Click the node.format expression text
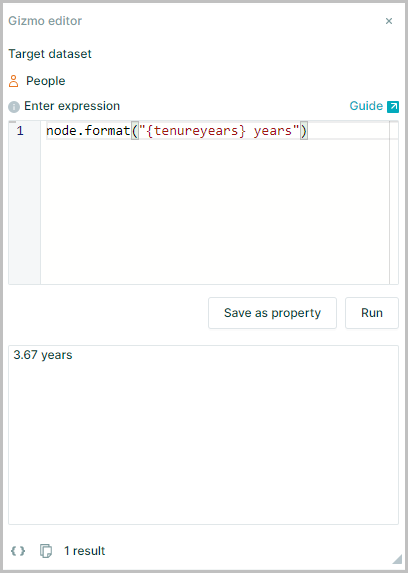 pos(177,131)
